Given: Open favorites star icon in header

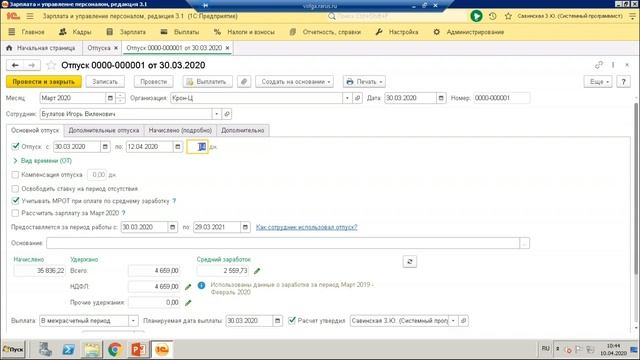Looking at the screenshot, I should [508, 16].
